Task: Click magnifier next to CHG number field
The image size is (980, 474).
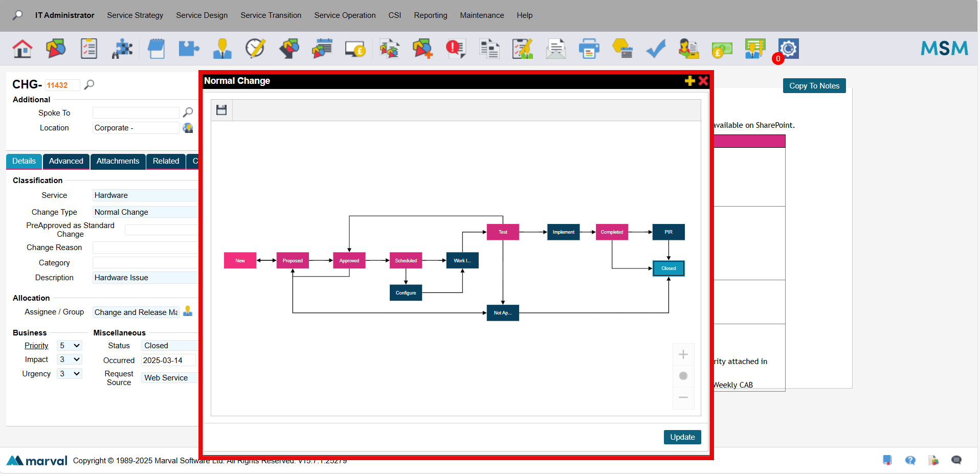Action: pos(90,85)
